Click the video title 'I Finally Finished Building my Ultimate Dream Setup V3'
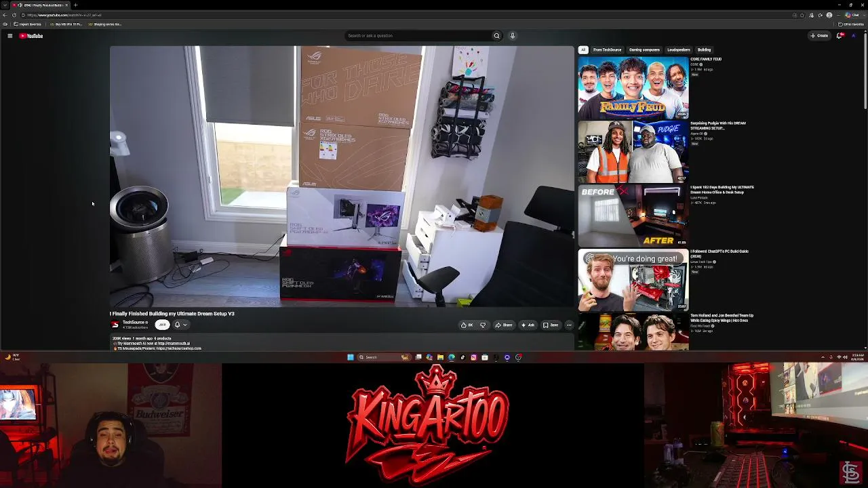The image size is (868, 488). pos(172,314)
